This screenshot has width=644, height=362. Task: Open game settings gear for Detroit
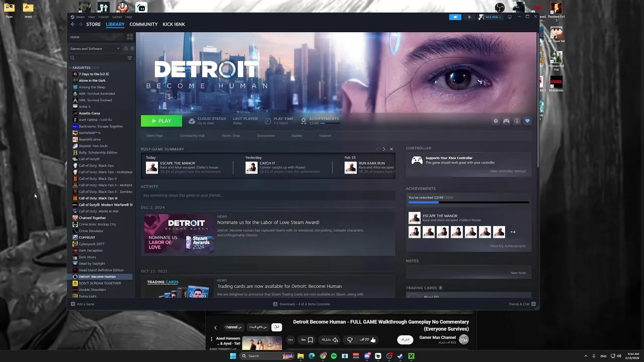(496, 121)
